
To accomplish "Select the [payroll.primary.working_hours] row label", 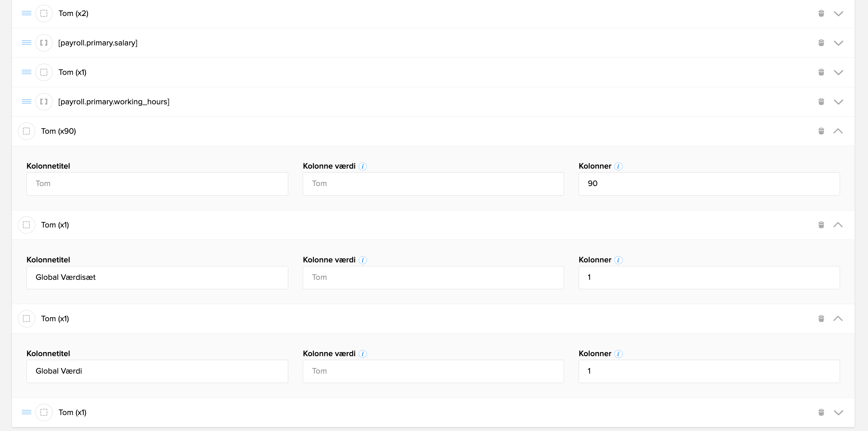I will [114, 102].
